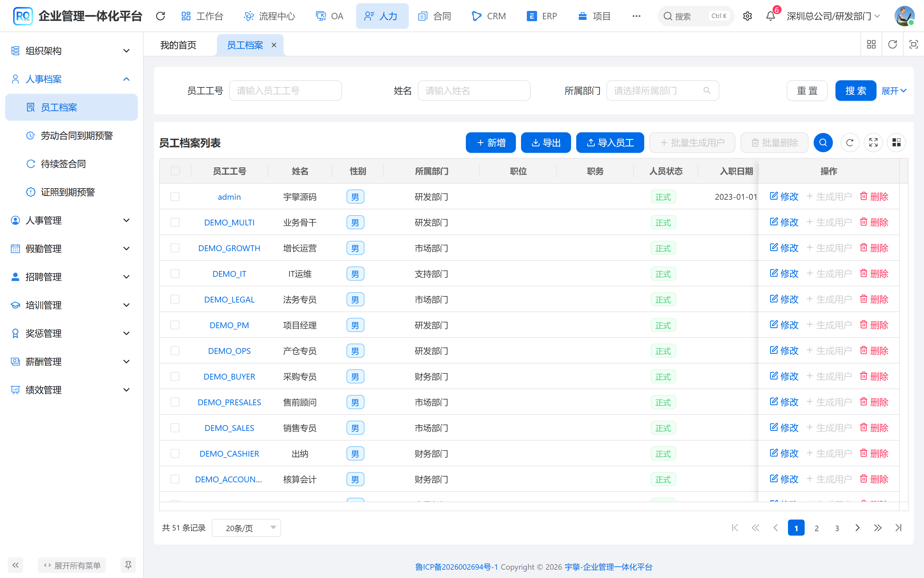Open the 所属部门 select field
This screenshot has height=578, width=924.
pyautogui.click(x=663, y=91)
